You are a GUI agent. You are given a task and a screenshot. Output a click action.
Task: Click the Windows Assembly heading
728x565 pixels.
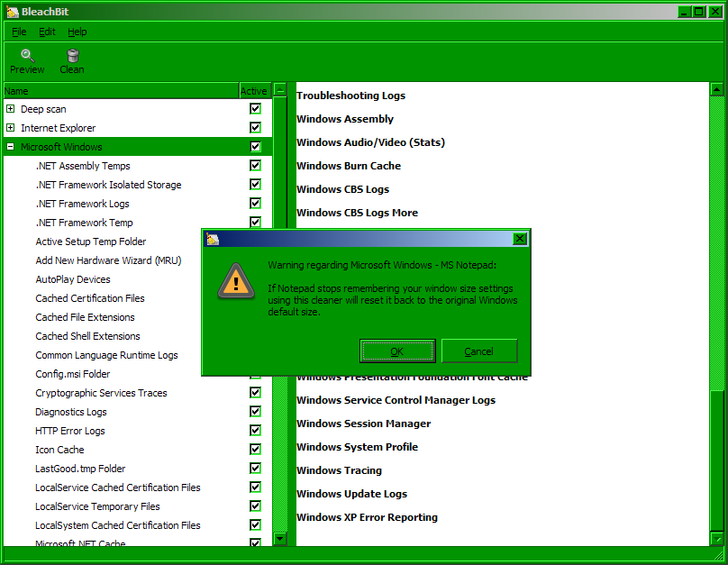(x=345, y=119)
